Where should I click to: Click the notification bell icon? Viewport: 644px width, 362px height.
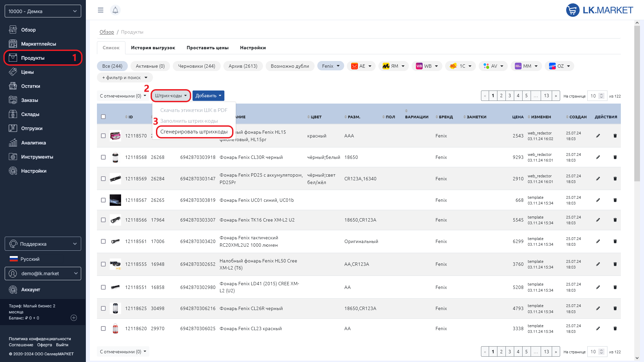(115, 10)
